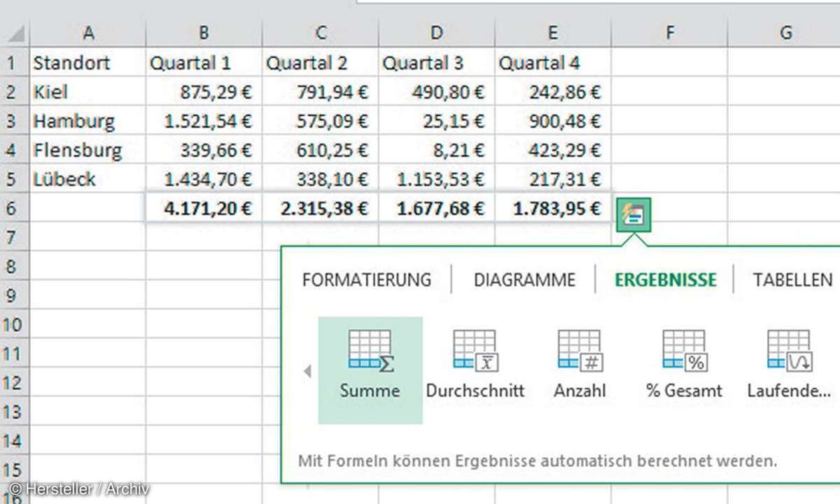840x504 pixels.
Task: Click the cell with 1.434,70 €
Action: coord(204,178)
